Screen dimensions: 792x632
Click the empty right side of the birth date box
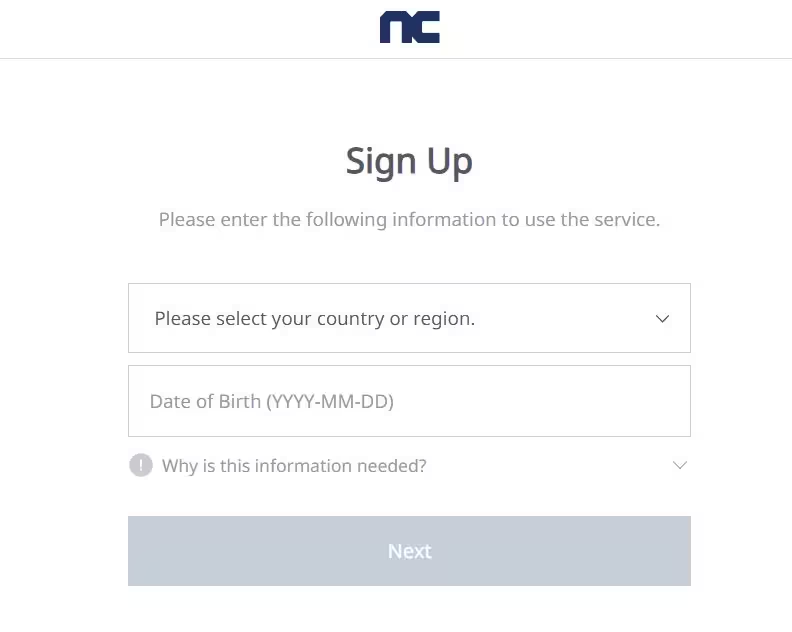pyautogui.click(x=556, y=401)
